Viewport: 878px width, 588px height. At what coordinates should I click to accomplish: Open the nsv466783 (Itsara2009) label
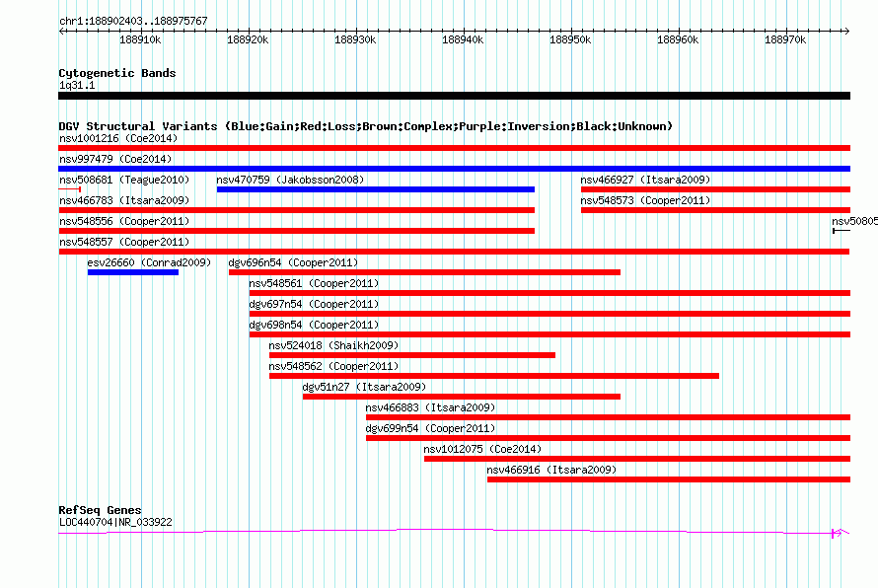[124, 200]
